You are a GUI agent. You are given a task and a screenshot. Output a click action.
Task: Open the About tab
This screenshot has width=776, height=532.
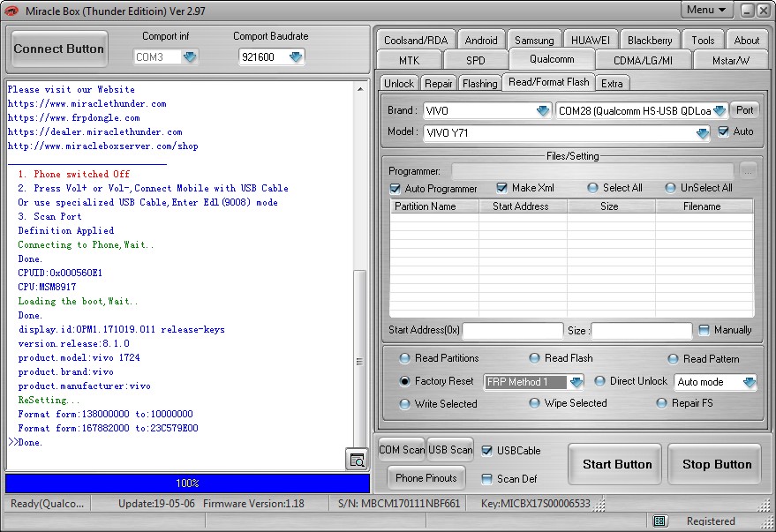[x=746, y=40]
